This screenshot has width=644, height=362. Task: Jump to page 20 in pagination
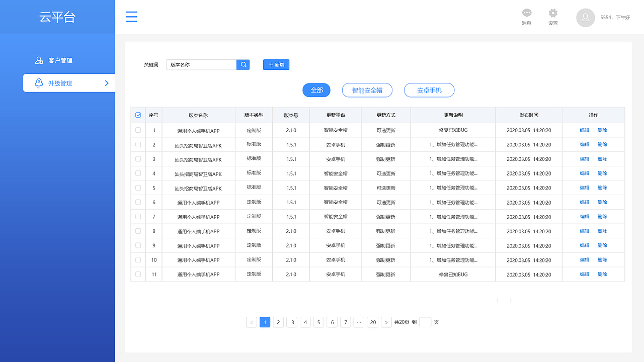[372, 322]
